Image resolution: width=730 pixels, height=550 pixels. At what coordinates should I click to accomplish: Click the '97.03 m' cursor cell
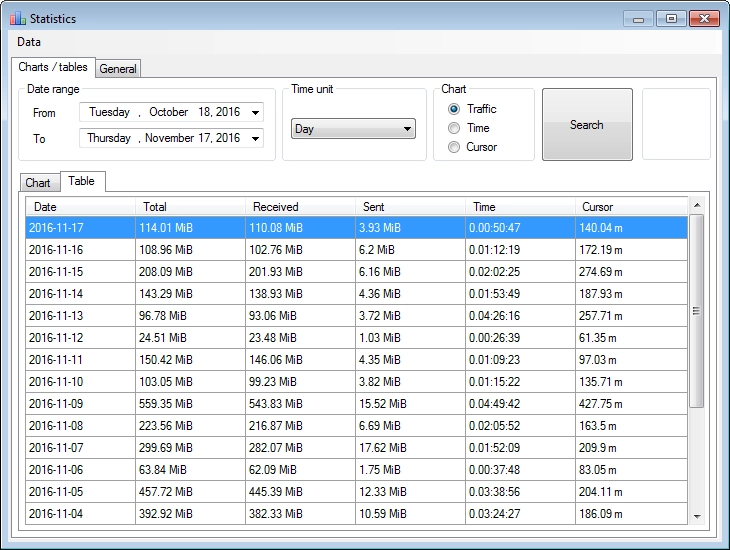631,360
